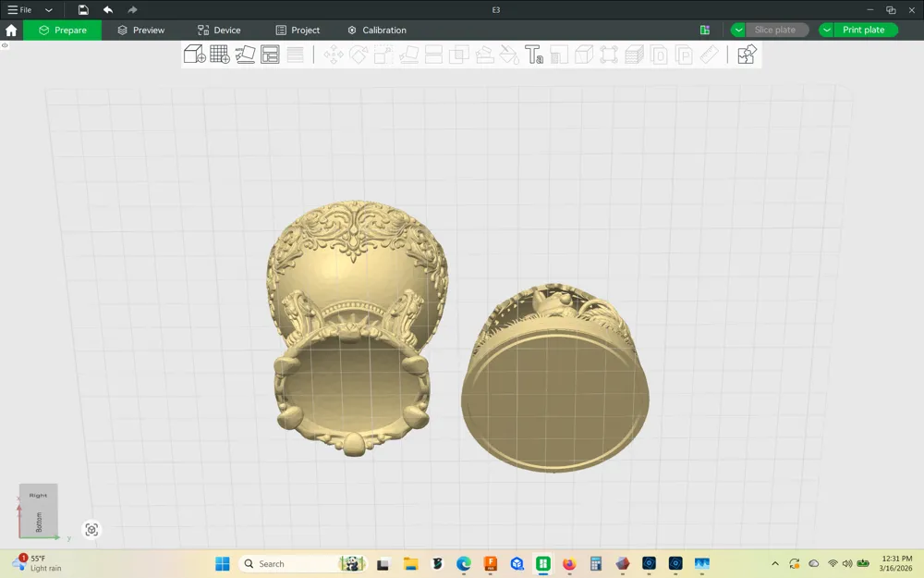Screen dimensions: 924x578
Task: Open the File menu
Action: point(19,9)
